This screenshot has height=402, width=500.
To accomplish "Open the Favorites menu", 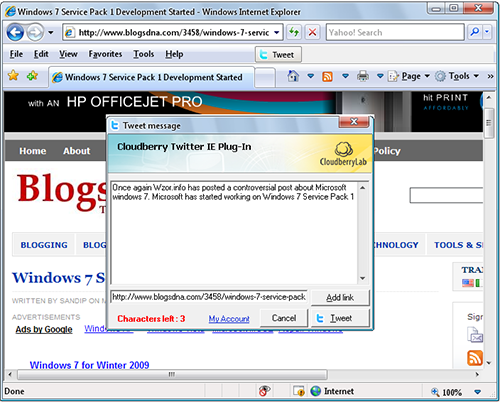I will point(105,54).
